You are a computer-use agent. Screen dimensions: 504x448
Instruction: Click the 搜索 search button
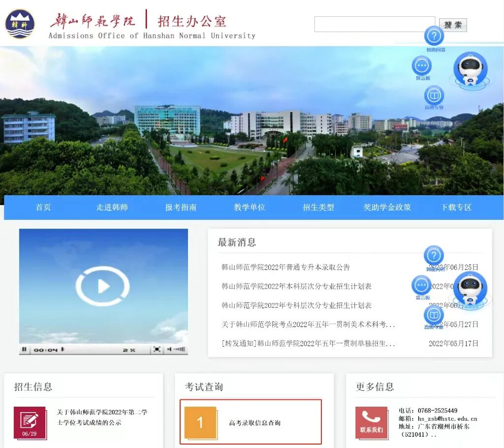point(453,25)
